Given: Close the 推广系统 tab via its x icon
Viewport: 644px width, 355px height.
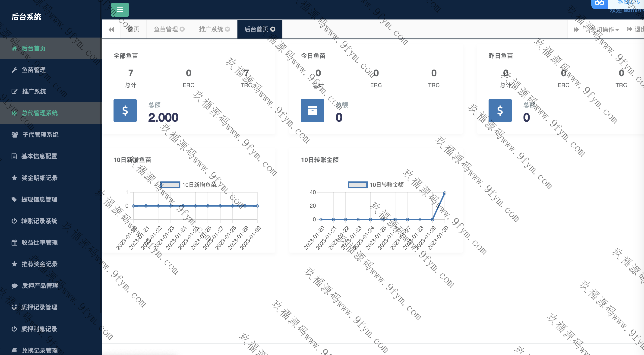Looking at the screenshot, I should [x=227, y=29].
